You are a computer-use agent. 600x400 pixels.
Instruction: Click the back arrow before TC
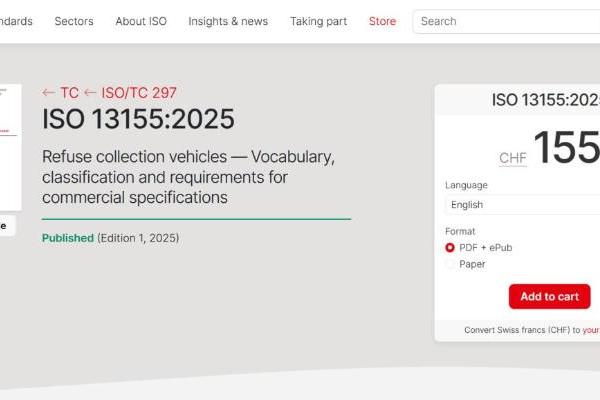pos(49,93)
